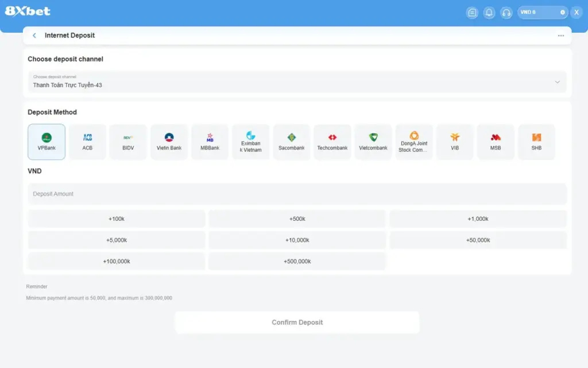
Task: Select ACB deposit method
Action: tap(87, 142)
